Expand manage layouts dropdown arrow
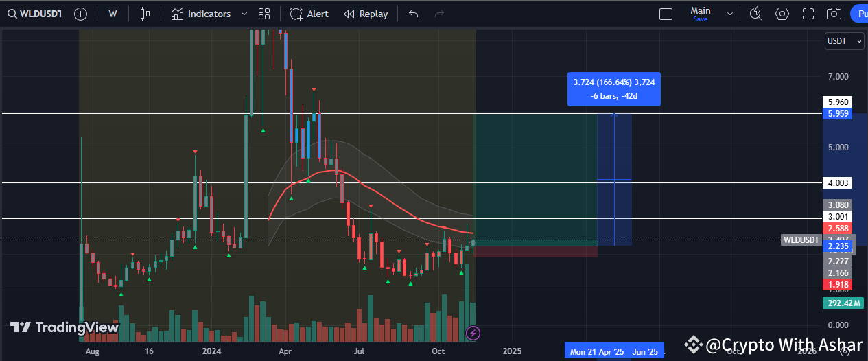868x361 pixels. pos(729,14)
